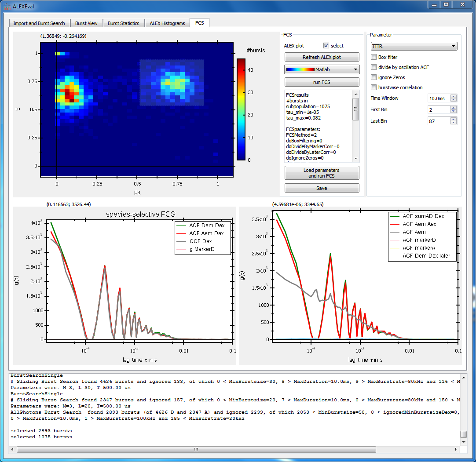Viewport: 476px width, 462px height.
Task: Increment Last Bin value
Action: coord(454,119)
